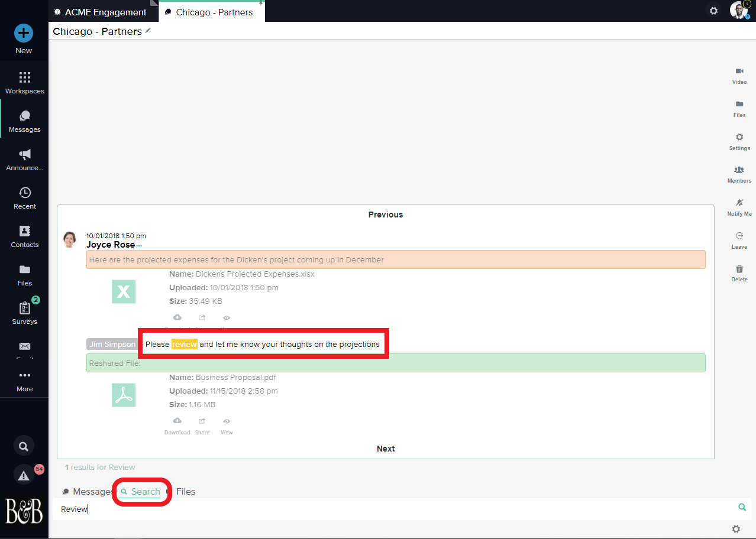Screen dimensions: 756x539
Task: Click the B&B company logo
Action: (24, 511)
